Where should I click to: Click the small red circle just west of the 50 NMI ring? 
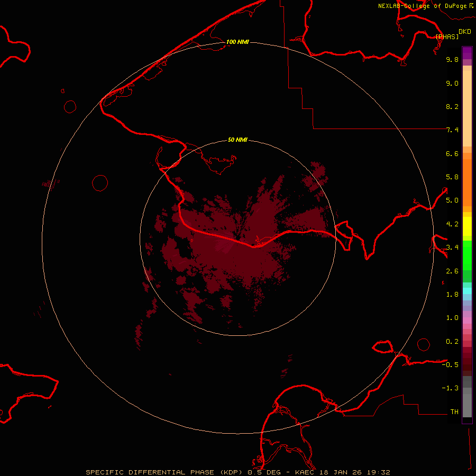click(x=100, y=183)
